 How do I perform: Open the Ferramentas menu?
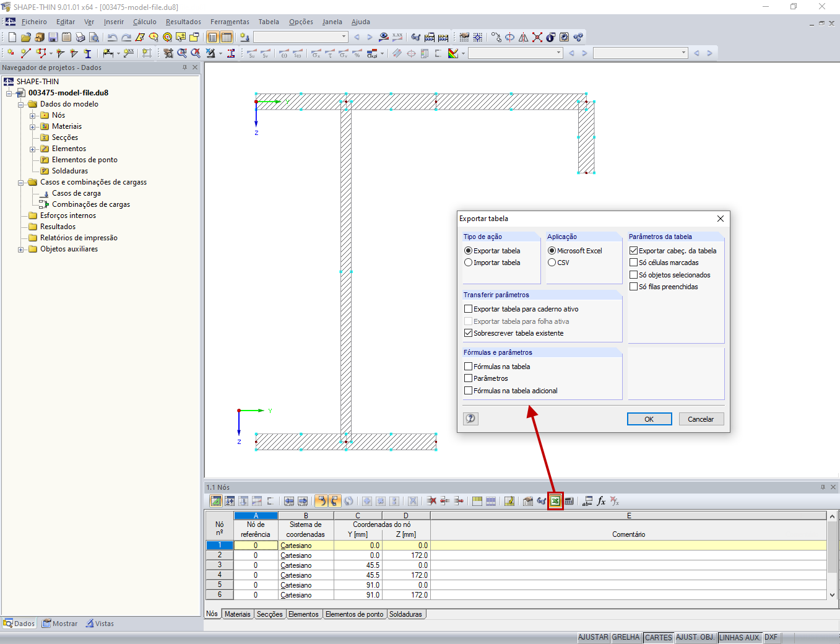(230, 22)
